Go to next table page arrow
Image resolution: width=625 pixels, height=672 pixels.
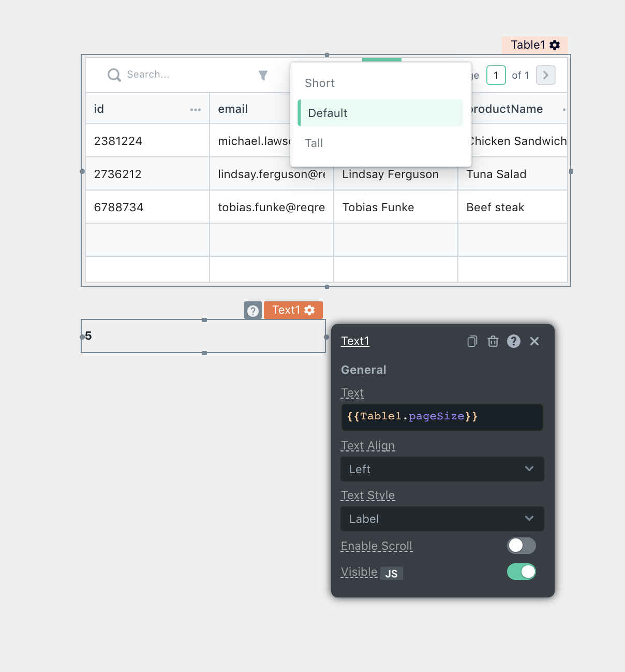tap(546, 75)
